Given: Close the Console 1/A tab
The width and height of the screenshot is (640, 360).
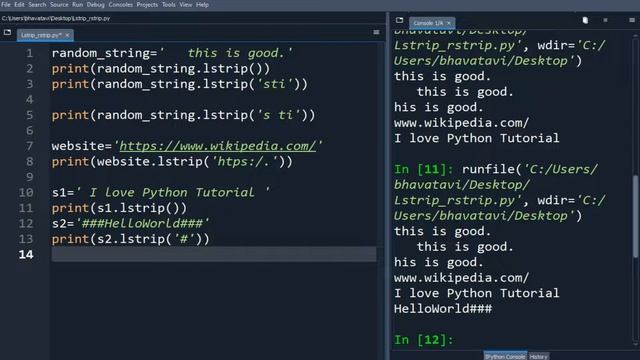Looking at the screenshot, I should [449, 23].
